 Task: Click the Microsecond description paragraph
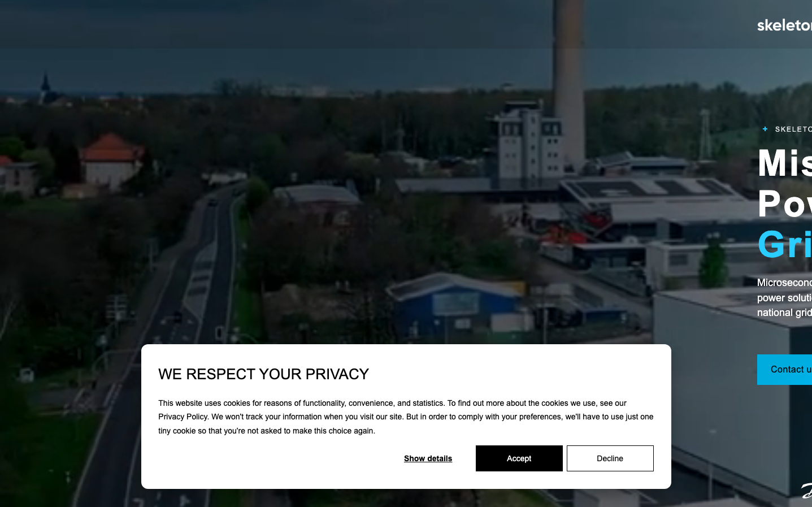click(x=784, y=298)
